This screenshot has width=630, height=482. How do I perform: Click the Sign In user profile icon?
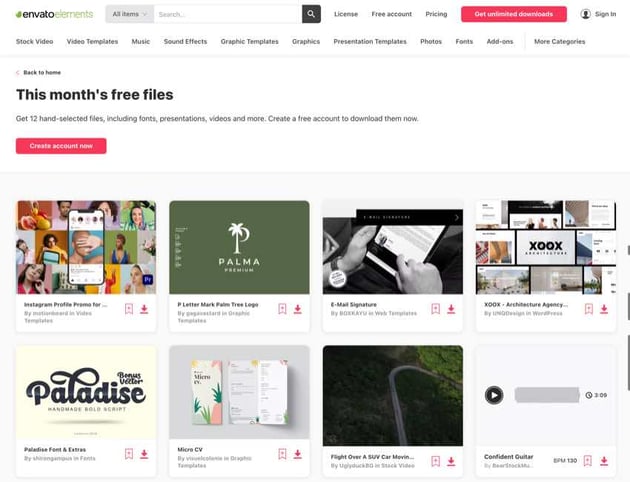click(586, 14)
